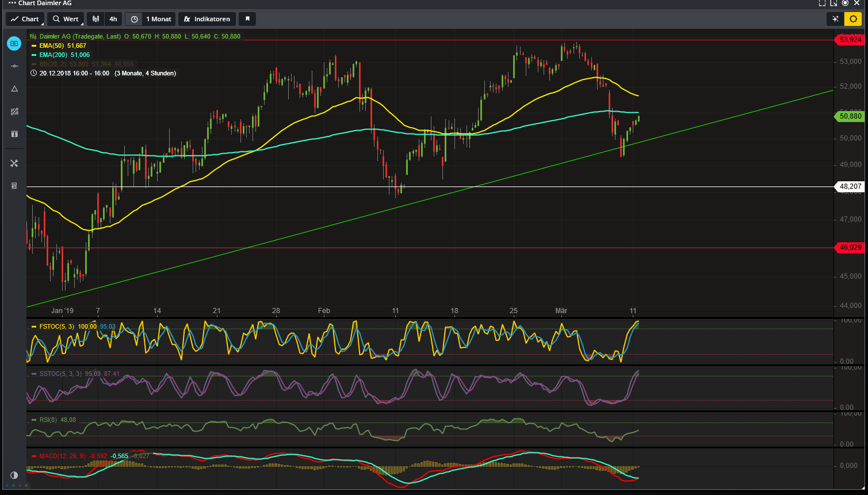This screenshot has height=495, width=868.
Task: Select the horizontal line drawing tool in sidebar
Action: tap(14, 66)
